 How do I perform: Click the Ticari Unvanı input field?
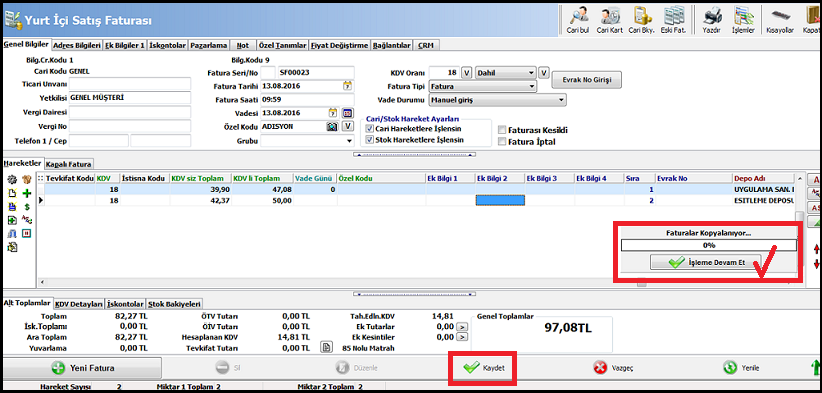tap(130, 84)
